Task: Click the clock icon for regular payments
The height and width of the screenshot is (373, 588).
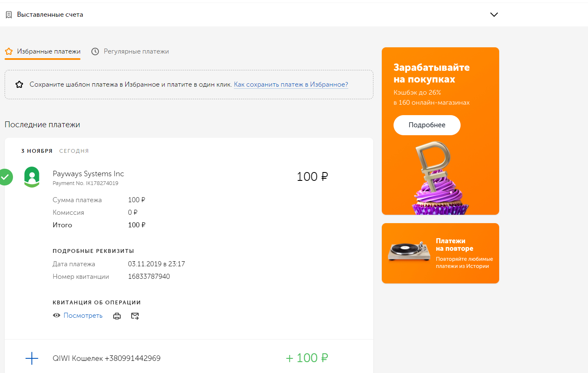Action: tap(95, 51)
